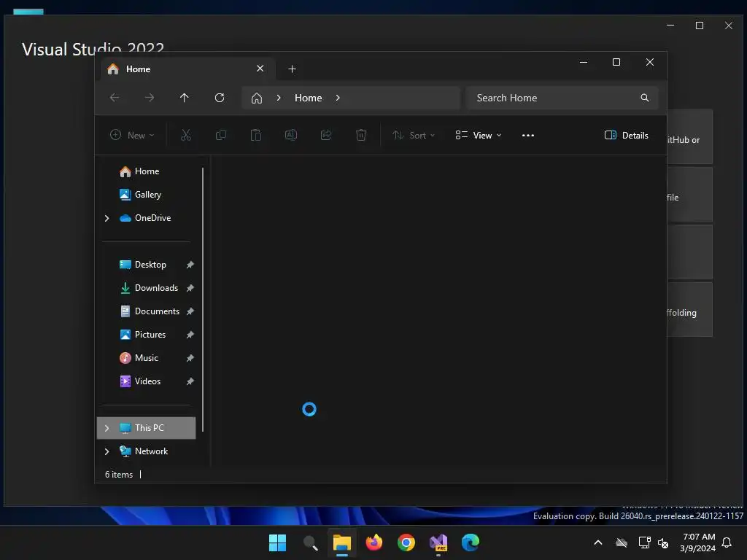Open taskbar Search magnifier
This screenshot has height=560, width=747.
click(x=310, y=542)
